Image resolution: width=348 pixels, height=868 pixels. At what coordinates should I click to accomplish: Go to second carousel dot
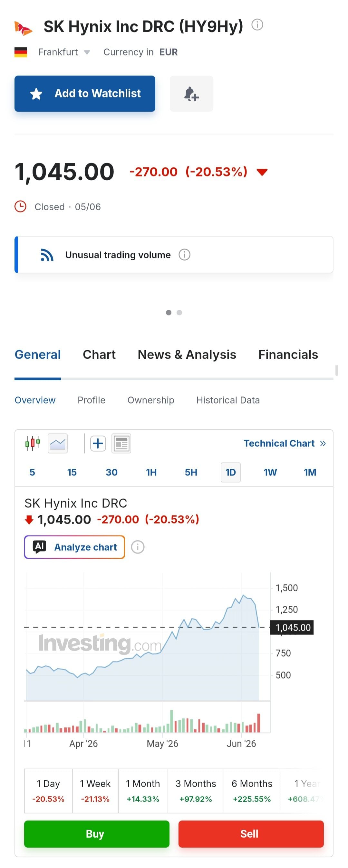[179, 312]
